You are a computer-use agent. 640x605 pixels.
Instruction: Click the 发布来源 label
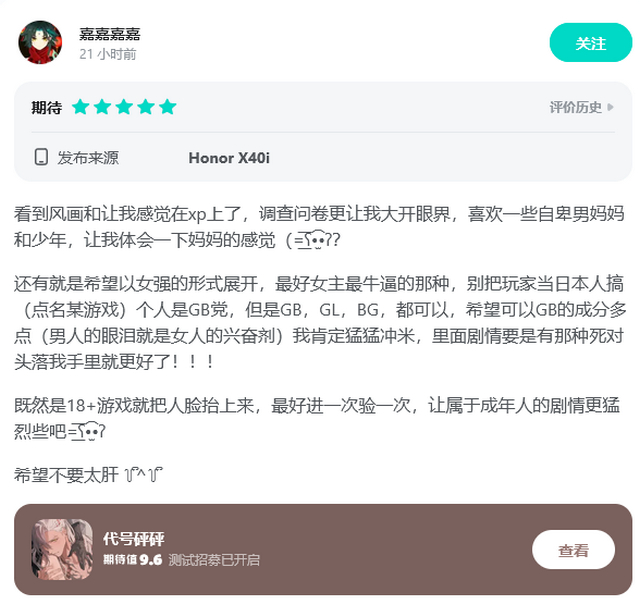click(88, 158)
